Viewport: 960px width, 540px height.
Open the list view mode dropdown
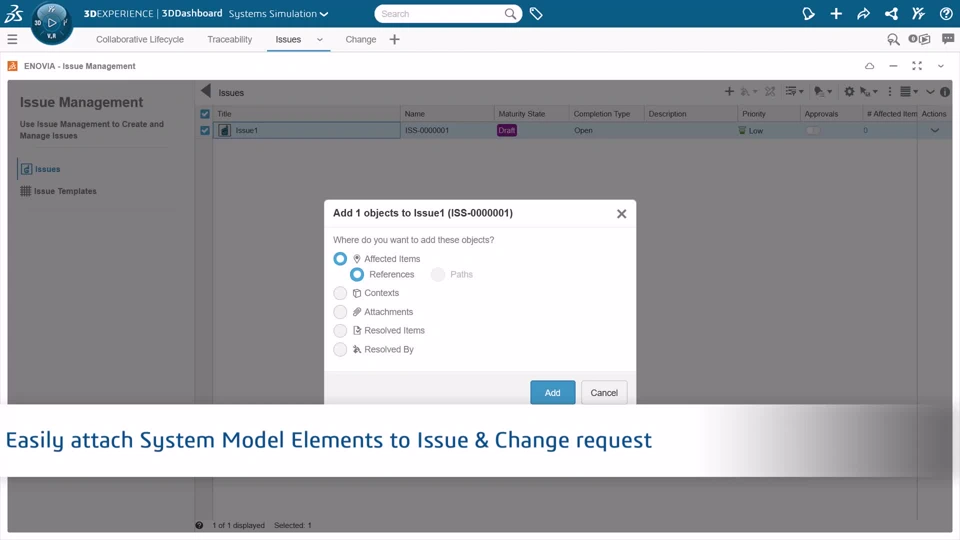click(x=909, y=91)
